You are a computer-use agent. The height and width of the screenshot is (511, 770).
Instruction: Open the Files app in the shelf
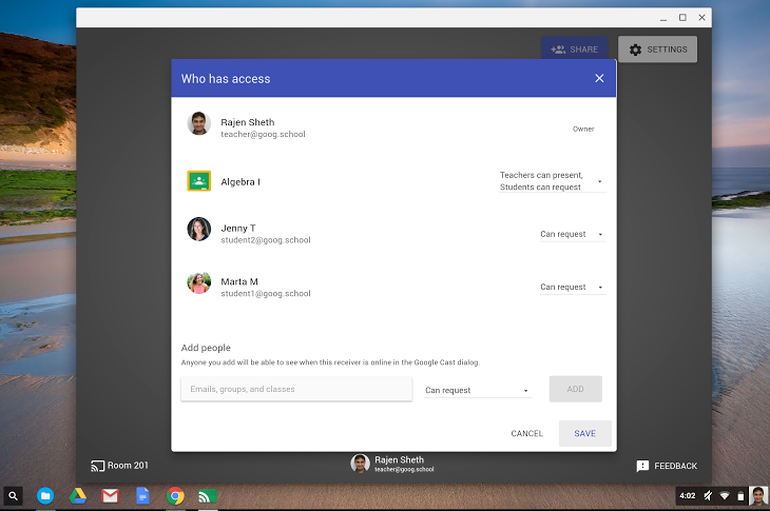[x=45, y=496]
